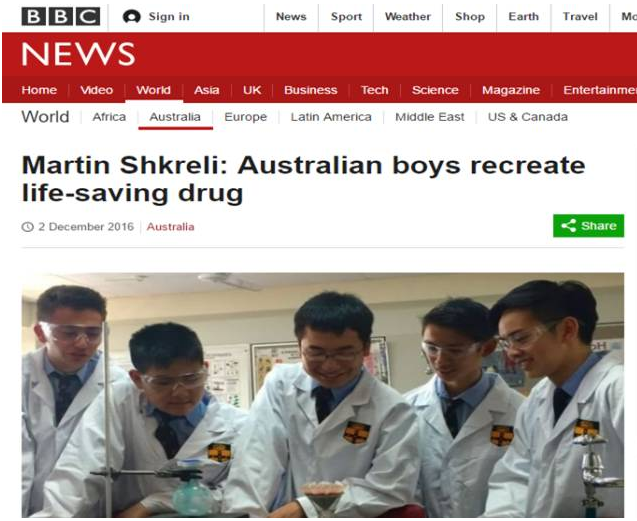Open the Shop link in top bar
The image size is (637, 521).
tap(470, 17)
